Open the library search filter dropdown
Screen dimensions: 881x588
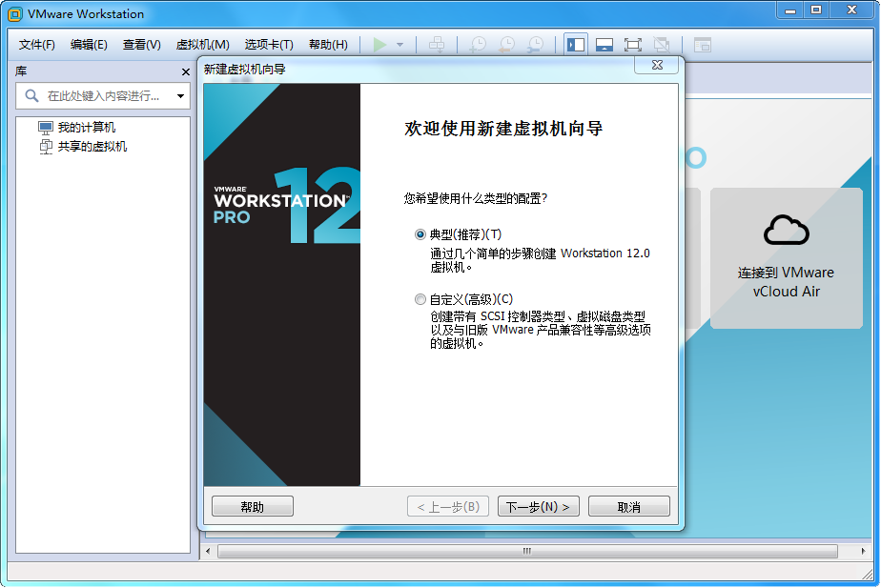click(180, 96)
